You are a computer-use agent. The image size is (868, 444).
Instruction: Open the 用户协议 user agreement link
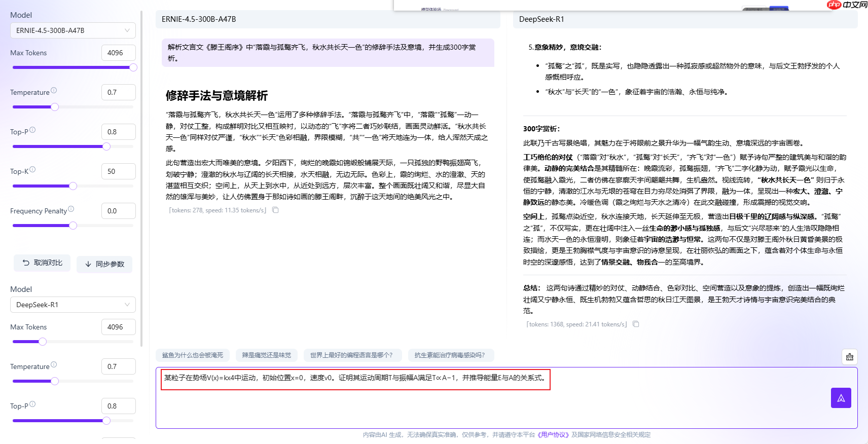pos(553,435)
